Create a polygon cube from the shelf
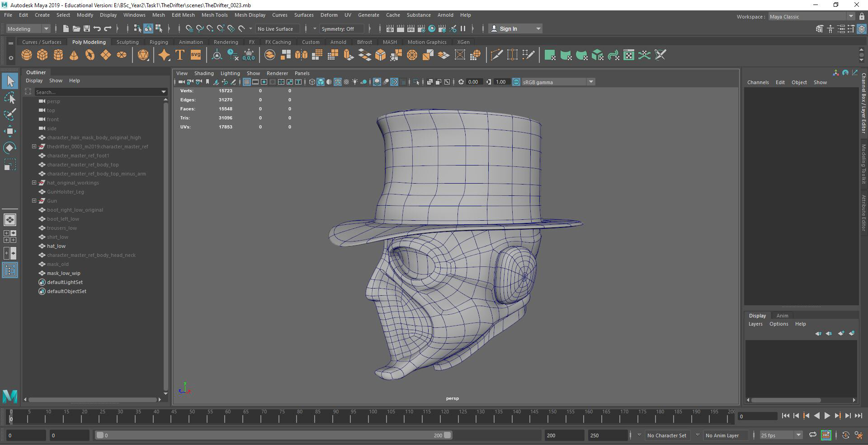This screenshot has width=868, height=445. 42,55
